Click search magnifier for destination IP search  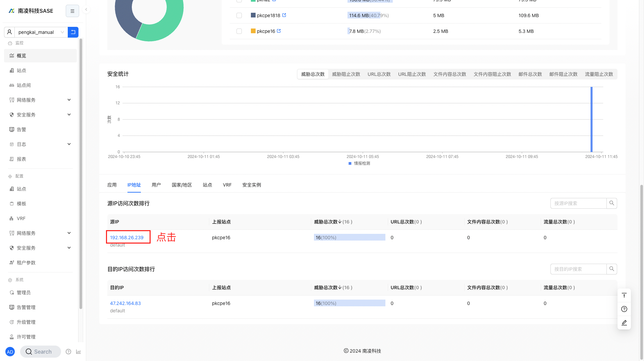point(612,269)
